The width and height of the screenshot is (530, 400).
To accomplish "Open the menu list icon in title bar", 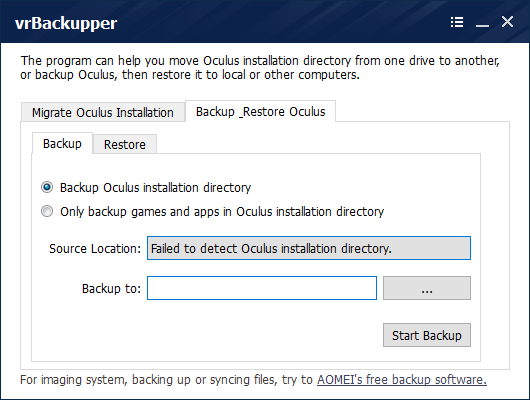I will point(457,22).
